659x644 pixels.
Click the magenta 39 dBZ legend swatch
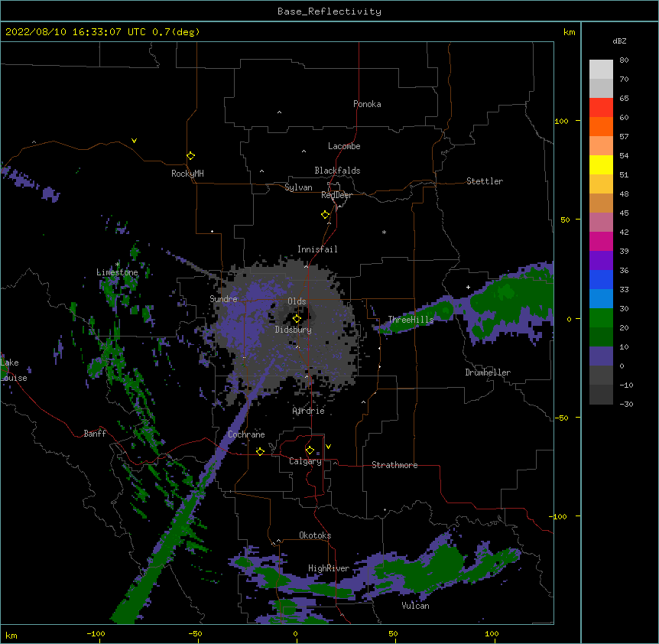click(x=601, y=241)
